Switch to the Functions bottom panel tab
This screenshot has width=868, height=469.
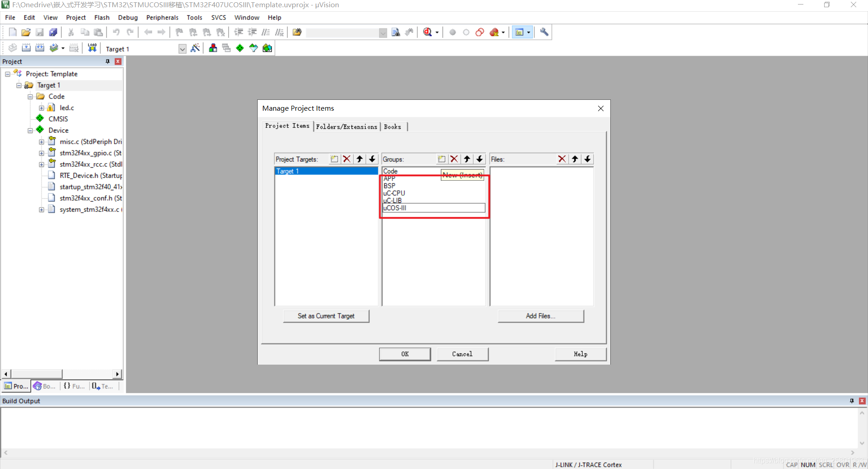click(74, 386)
